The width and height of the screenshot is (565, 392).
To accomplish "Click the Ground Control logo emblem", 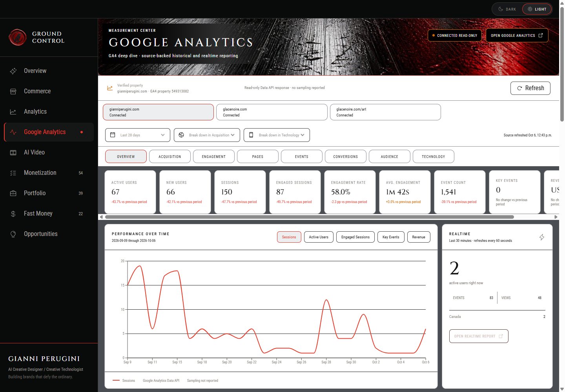I will 17,38.
